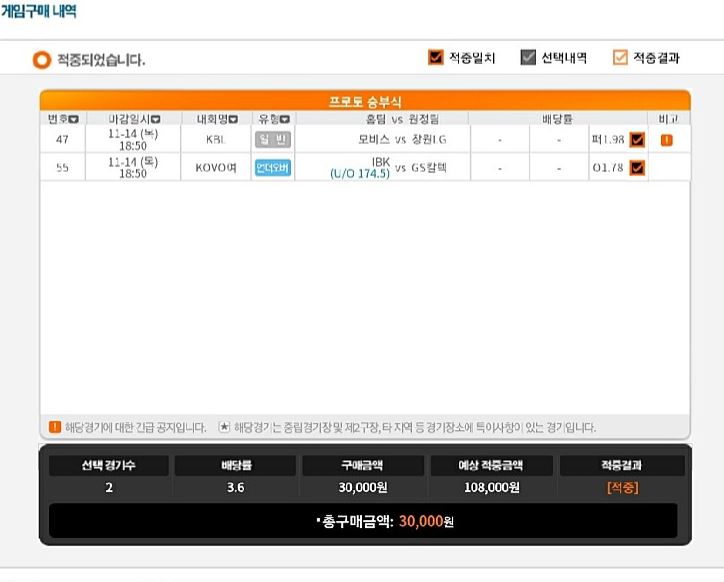Click the 배당률 column header in the table
This screenshot has height=582, width=724.
(x=558, y=119)
